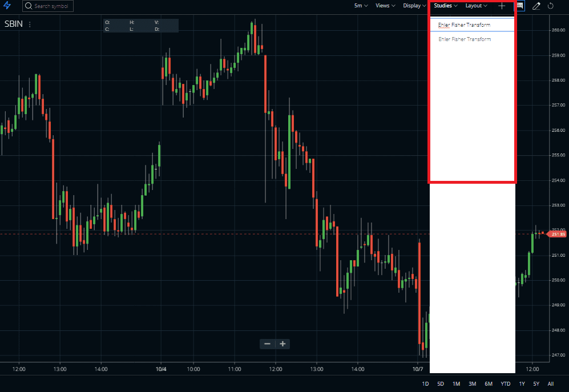The image size is (569, 392).
Task: Zoom out with the minus button
Action: pos(268,343)
